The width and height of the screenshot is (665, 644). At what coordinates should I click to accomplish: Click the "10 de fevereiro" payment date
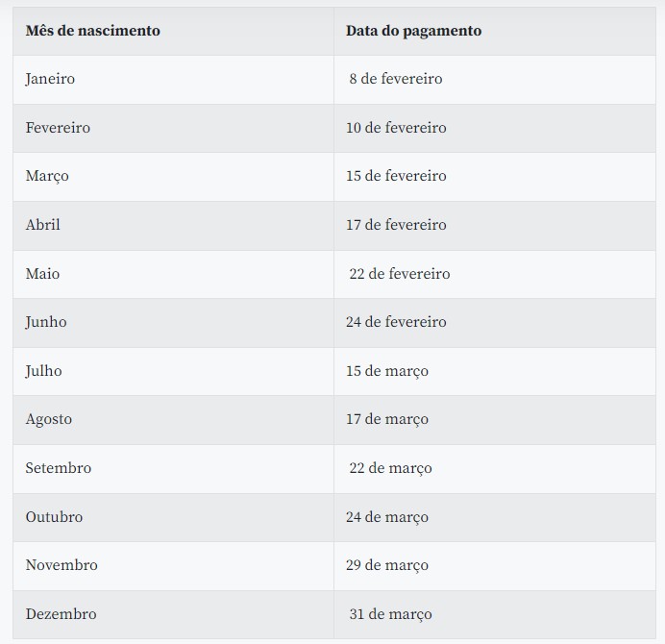coord(396,128)
